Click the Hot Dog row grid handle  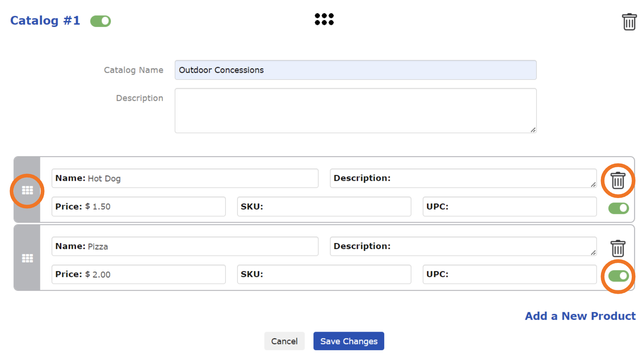27,191
